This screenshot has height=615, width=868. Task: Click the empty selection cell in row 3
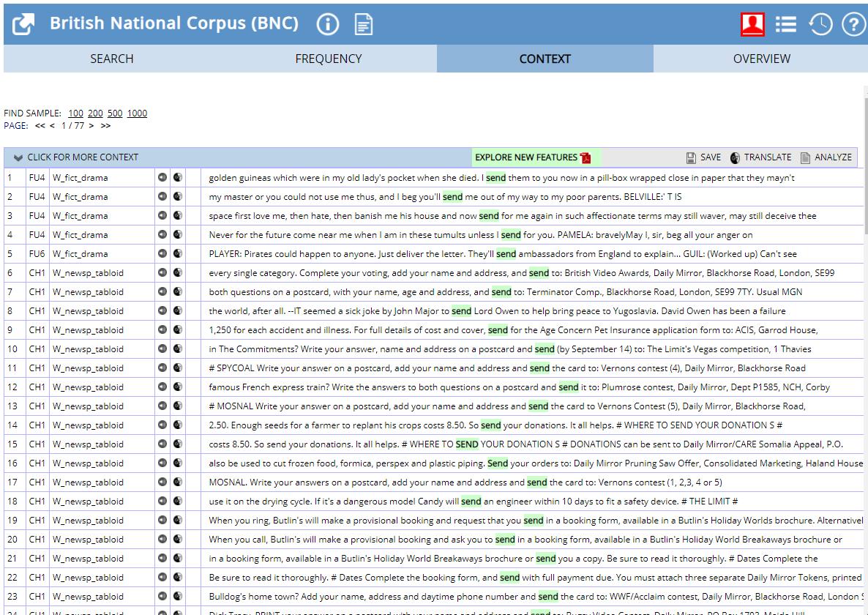pos(193,215)
